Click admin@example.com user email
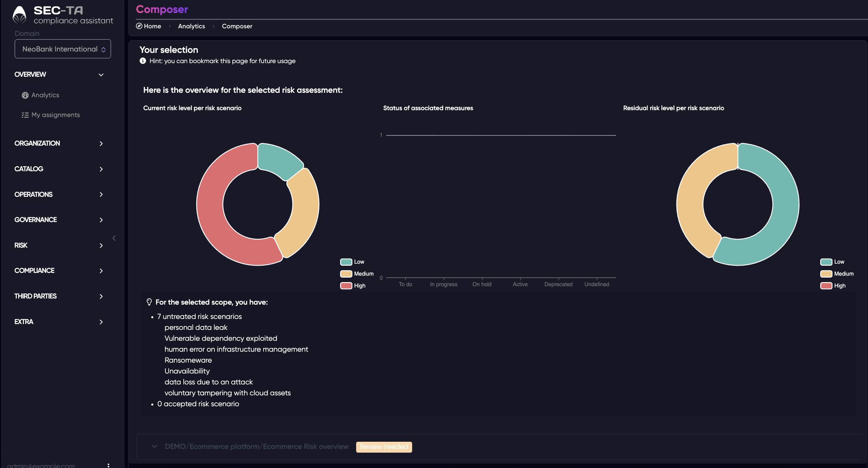The image size is (868, 468). (x=41, y=465)
